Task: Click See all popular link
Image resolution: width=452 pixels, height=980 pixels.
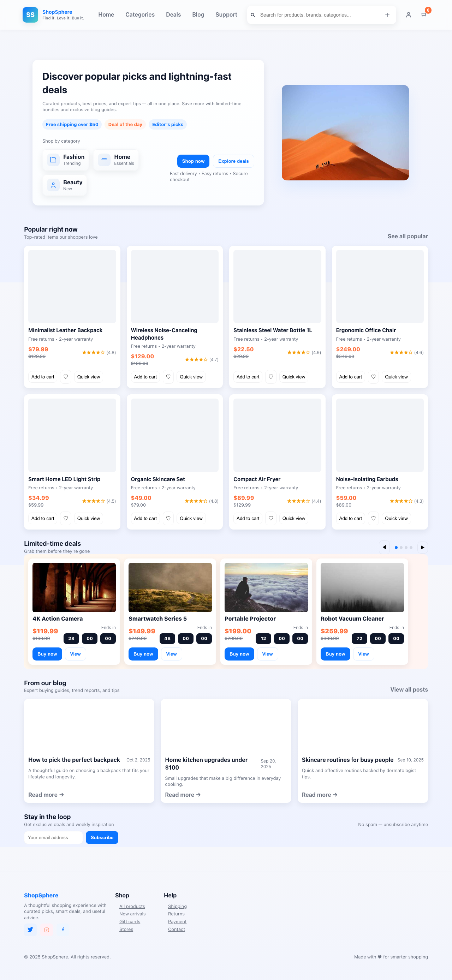Action: (x=408, y=236)
